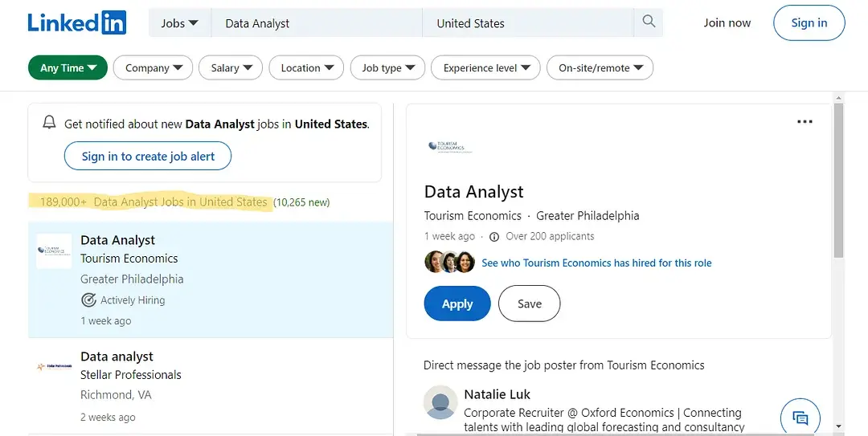Screen dimensions: 868x436
Task: Click the job detail vertical scrollbar
Action: click(x=838, y=181)
